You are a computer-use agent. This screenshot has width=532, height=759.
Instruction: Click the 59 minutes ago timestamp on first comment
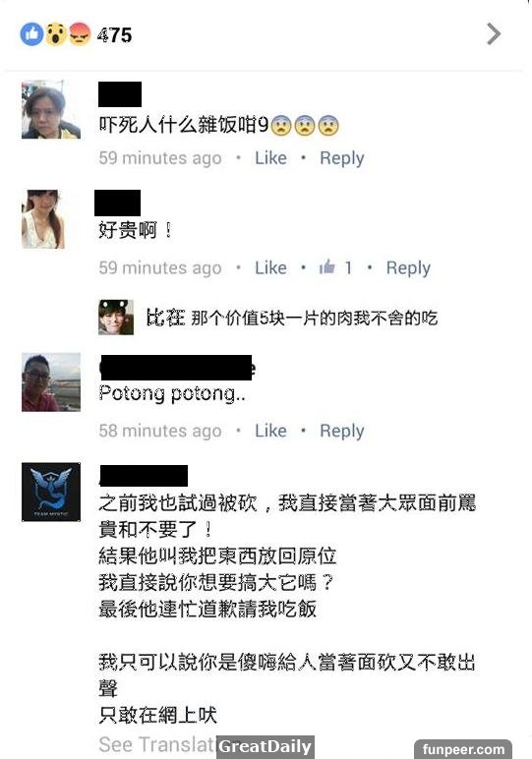point(160,158)
